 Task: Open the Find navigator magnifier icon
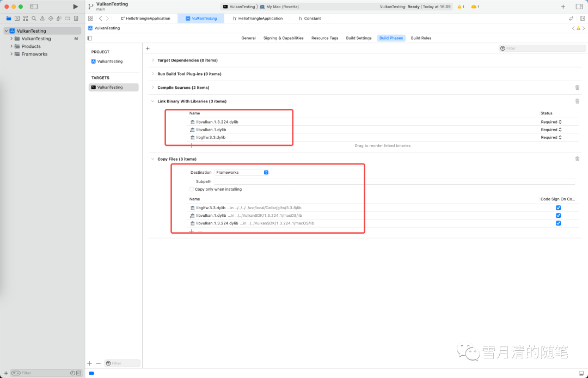(x=34, y=19)
